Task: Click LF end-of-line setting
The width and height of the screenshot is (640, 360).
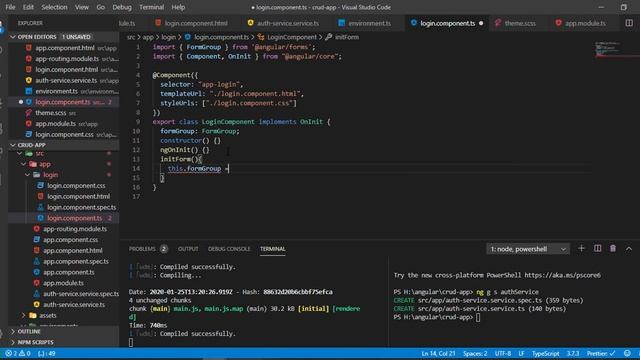Action: (x=521, y=353)
